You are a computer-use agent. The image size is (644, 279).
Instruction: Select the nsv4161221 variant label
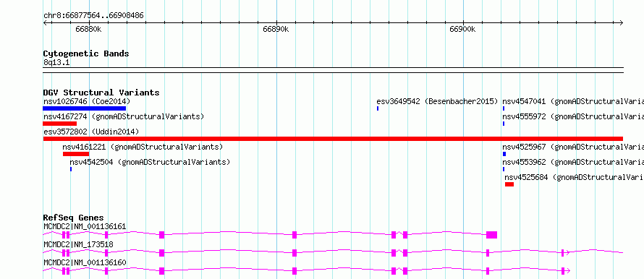[x=143, y=147]
